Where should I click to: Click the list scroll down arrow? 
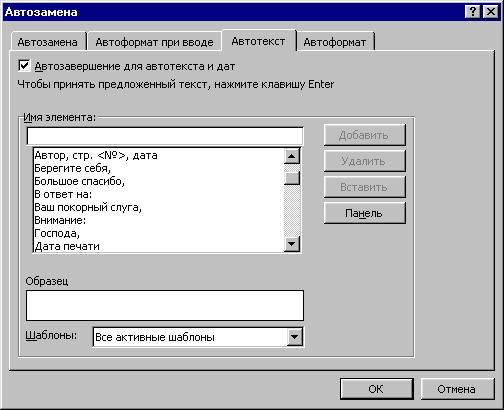pos(292,244)
